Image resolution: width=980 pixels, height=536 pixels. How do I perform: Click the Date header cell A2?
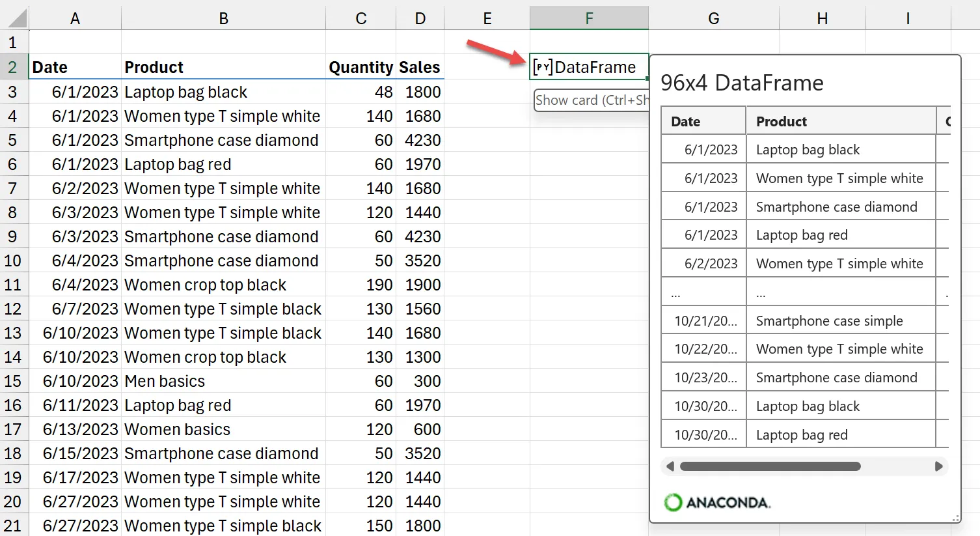pos(75,67)
